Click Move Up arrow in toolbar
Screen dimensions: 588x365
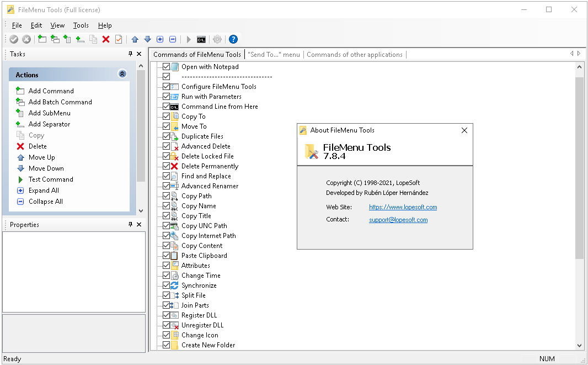[x=135, y=39]
